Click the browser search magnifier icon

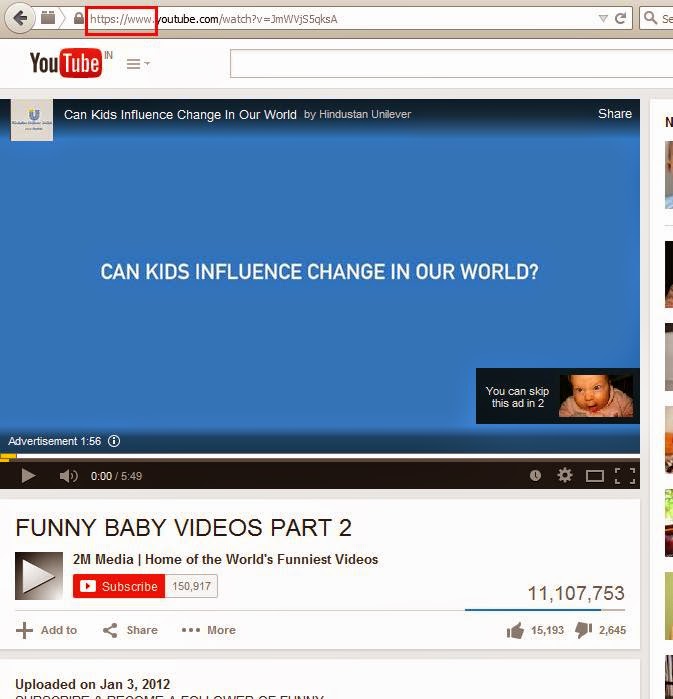coord(650,18)
